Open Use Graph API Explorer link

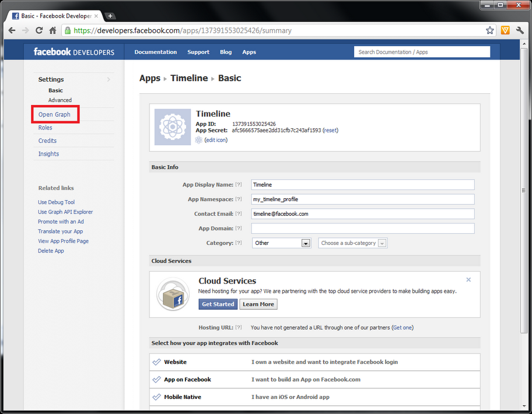(65, 212)
